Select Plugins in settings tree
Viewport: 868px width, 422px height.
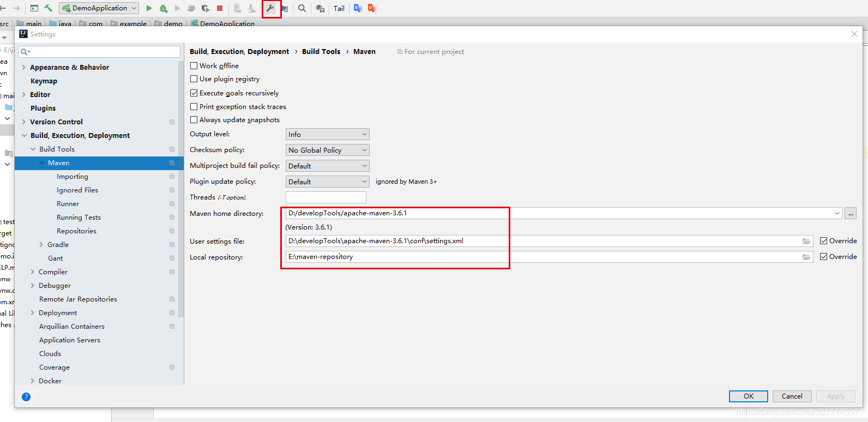click(x=43, y=108)
